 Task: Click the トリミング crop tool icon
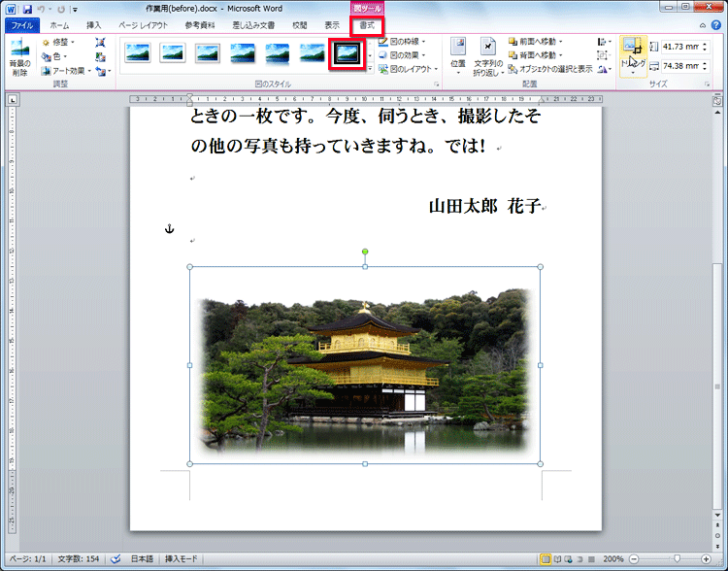pos(633,47)
